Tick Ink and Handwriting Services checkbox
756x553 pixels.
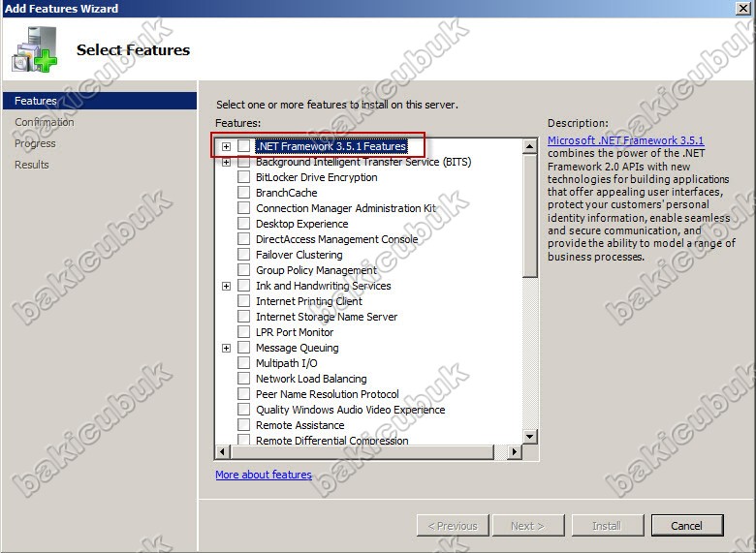(x=244, y=286)
